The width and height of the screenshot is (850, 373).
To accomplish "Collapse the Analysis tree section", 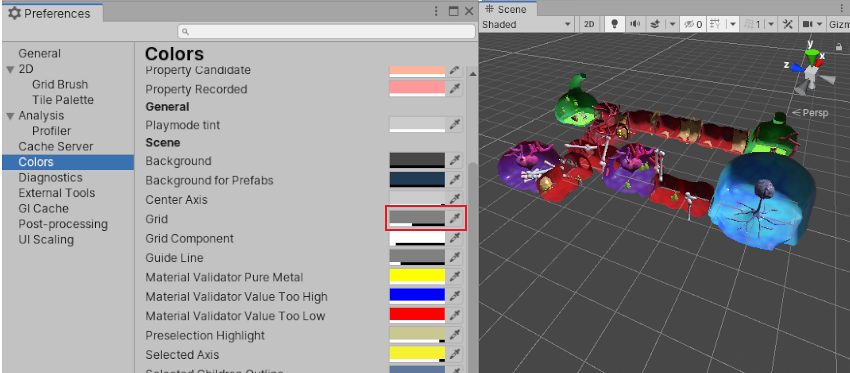I will 10,116.
